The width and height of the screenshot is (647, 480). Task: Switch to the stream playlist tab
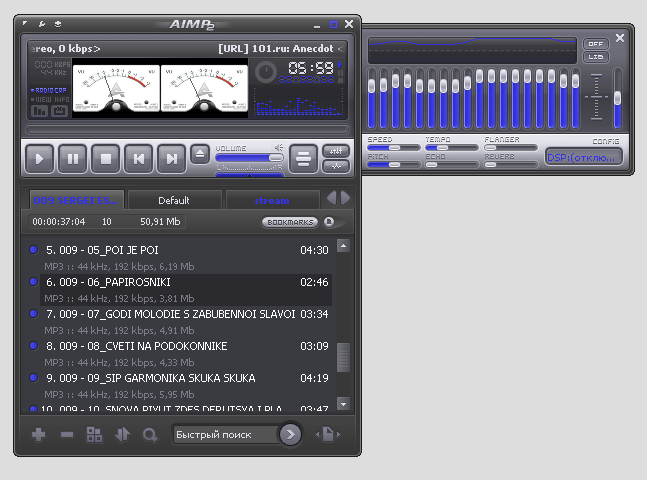pyautogui.click(x=273, y=200)
